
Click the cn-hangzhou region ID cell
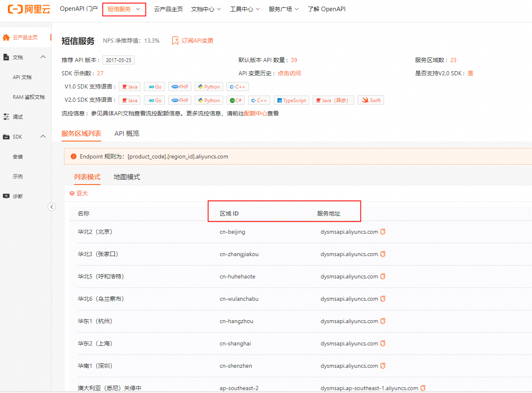[236, 321]
